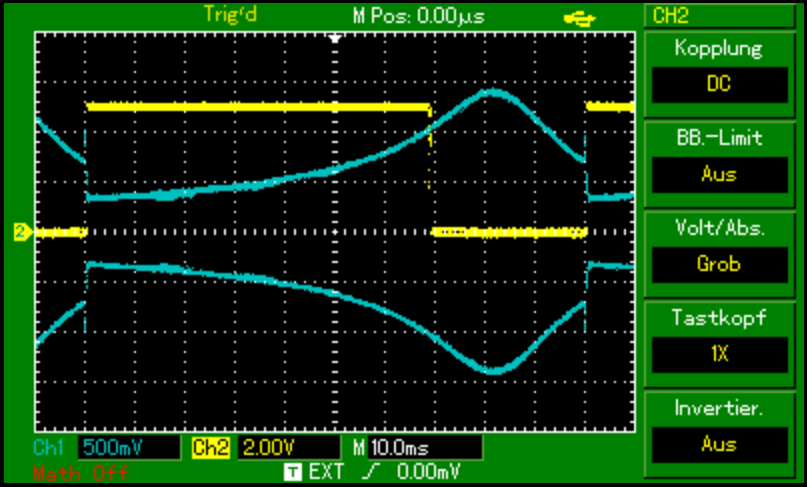The image size is (807, 487).
Task: Click the T trigger source icon
Action: [292, 470]
